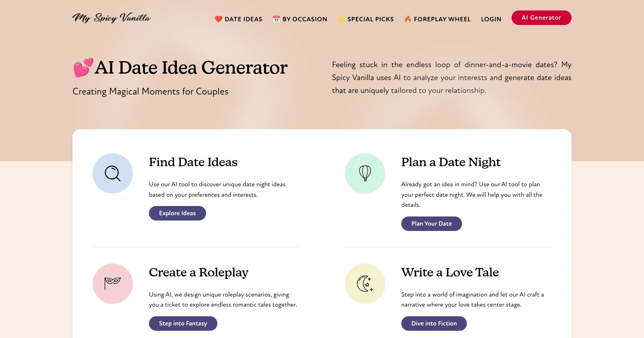Click the My Spicy Vanilla logo

[111, 18]
